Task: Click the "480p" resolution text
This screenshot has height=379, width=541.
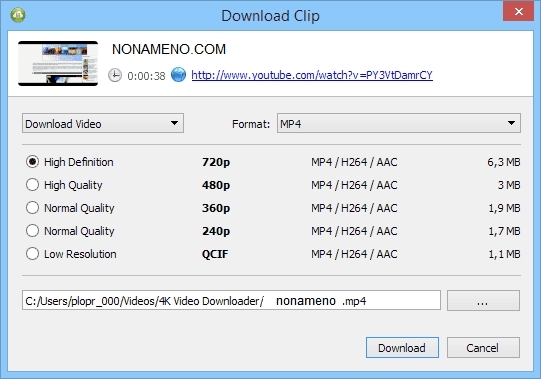Action: [x=216, y=185]
